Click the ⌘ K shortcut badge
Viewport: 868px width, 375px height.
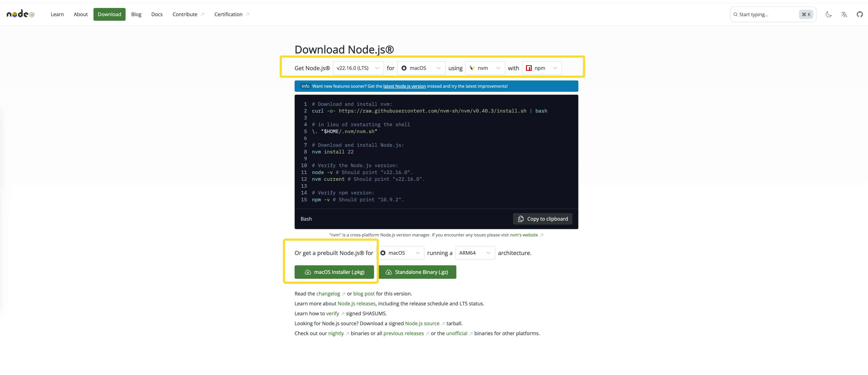pyautogui.click(x=806, y=15)
